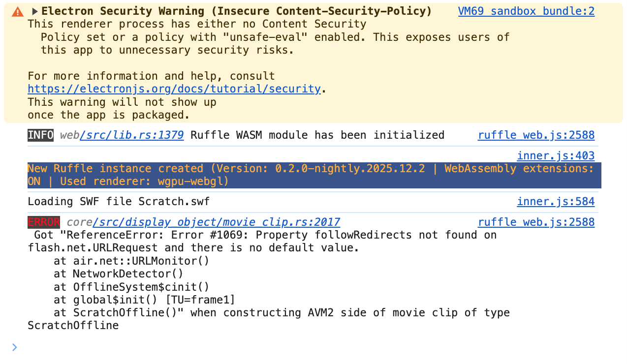Click the blue console prompt chevron

click(14, 347)
